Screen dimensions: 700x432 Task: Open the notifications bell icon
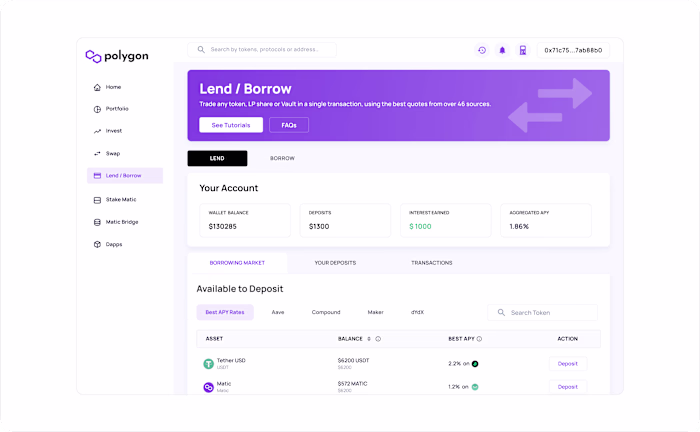click(x=502, y=50)
